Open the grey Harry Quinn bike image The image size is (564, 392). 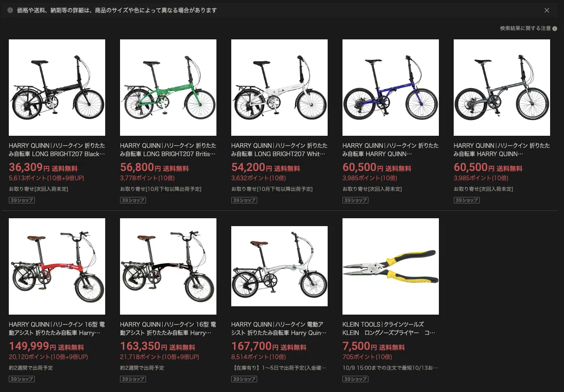point(502,88)
